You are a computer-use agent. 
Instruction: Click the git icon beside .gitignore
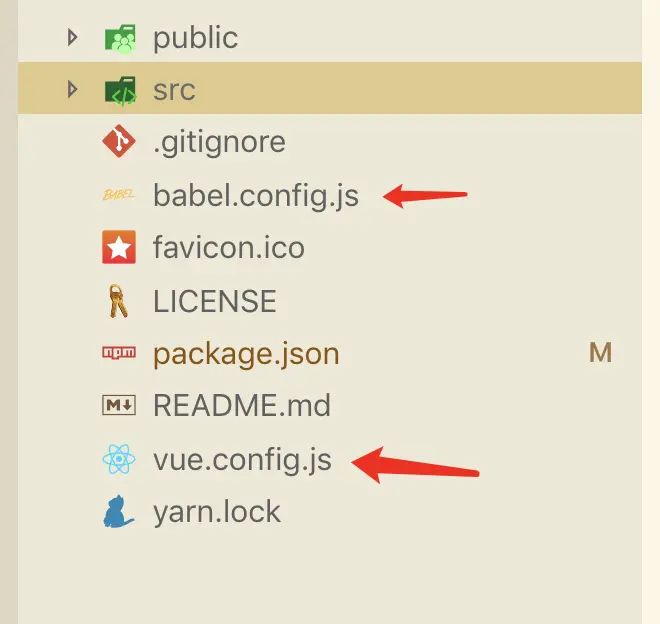click(119, 142)
